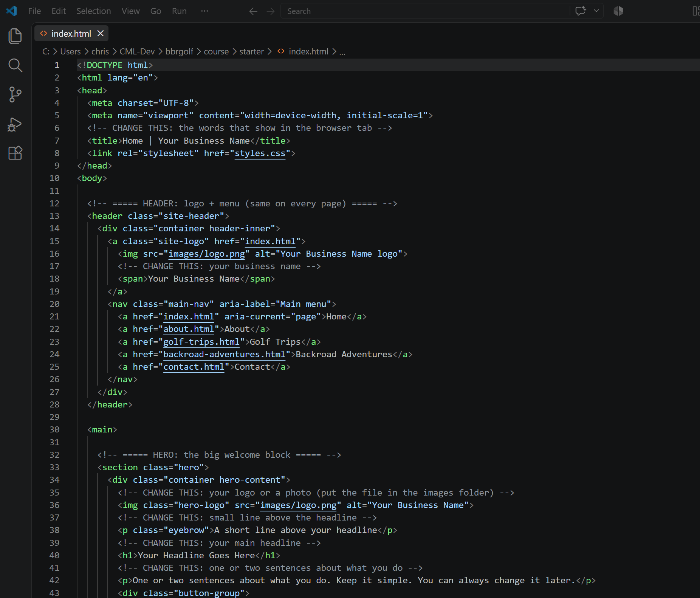Image resolution: width=700 pixels, height=598 pixels.
Task: Follow the contact.html link on line 25
Action: (194, 367)
